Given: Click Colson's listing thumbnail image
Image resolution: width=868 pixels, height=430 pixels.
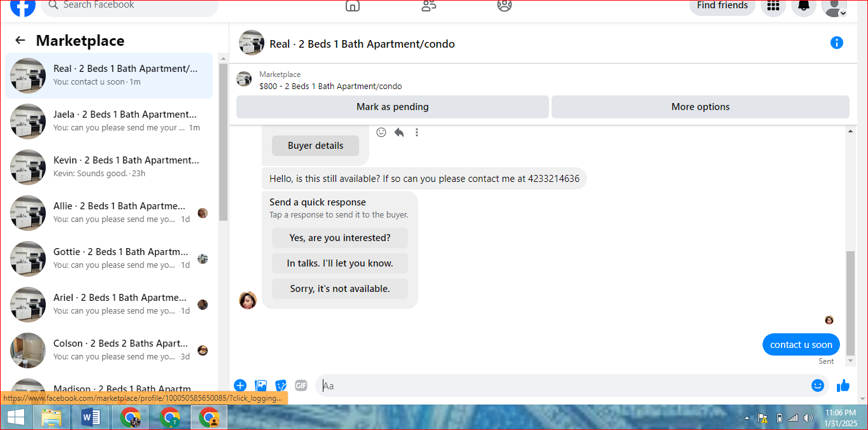Looking at the screenshot, I should coord(28,350).
